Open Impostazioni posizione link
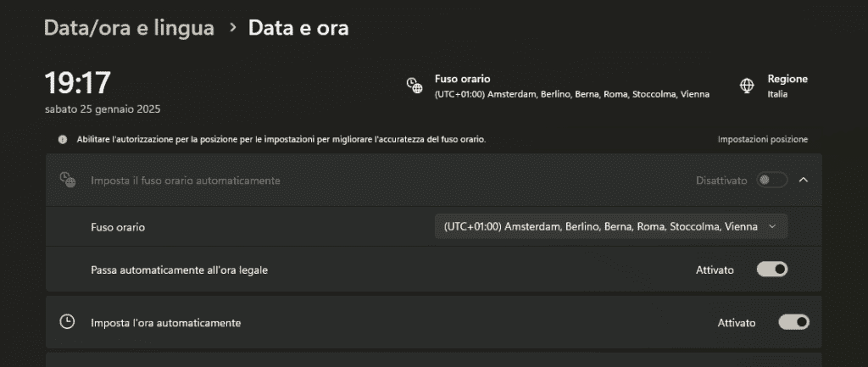 (x=762, y=139)
